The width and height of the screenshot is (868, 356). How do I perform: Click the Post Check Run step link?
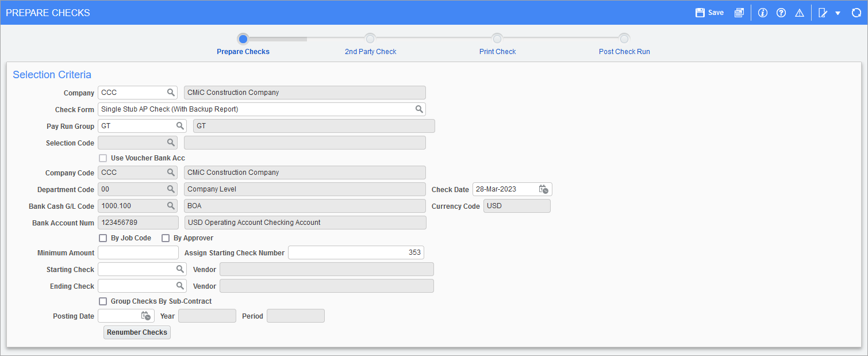(x=624, y=51)
